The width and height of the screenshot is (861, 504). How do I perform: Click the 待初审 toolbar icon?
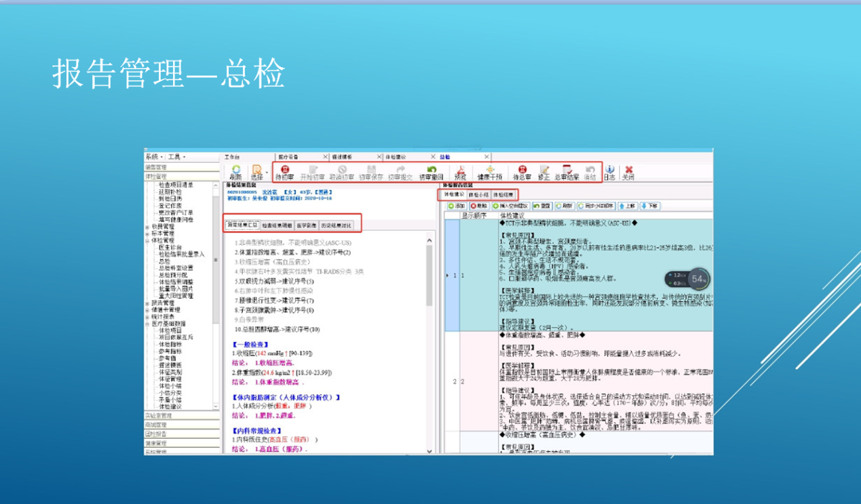click(284, 172)
